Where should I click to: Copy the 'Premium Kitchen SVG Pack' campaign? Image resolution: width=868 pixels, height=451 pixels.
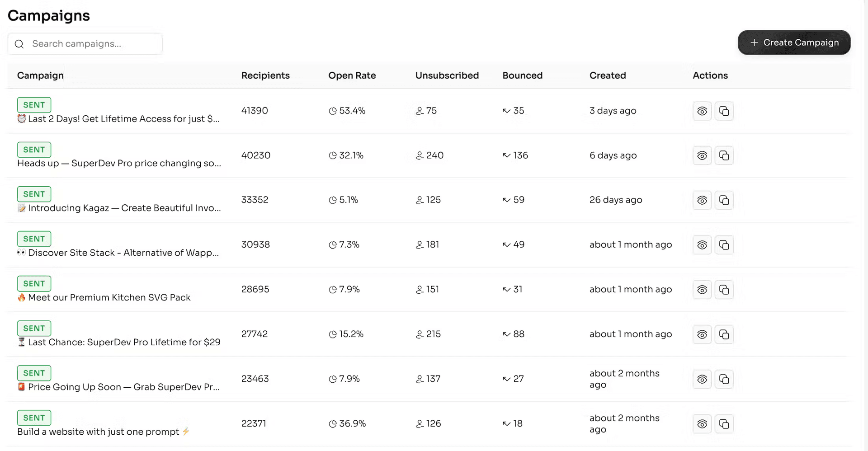(724, 290)
